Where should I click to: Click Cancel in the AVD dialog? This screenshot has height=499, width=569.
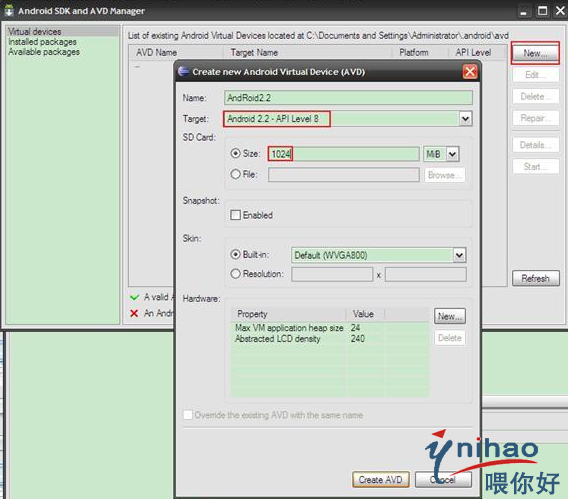443,480
